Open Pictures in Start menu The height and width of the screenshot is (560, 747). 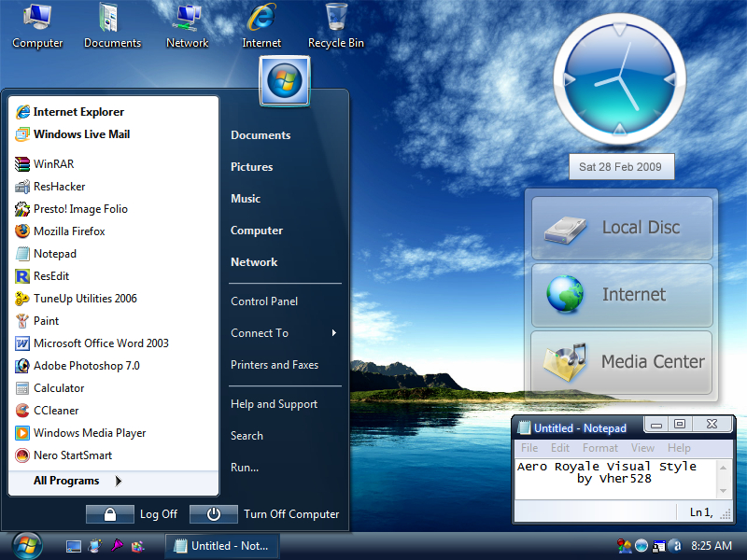pyautogui.click(x=251, y=167)
